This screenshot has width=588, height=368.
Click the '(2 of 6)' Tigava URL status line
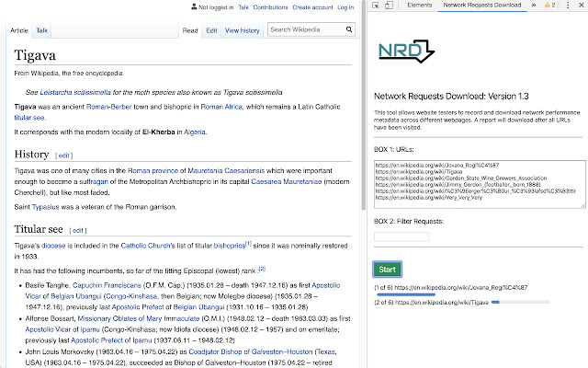coord(431,303)
